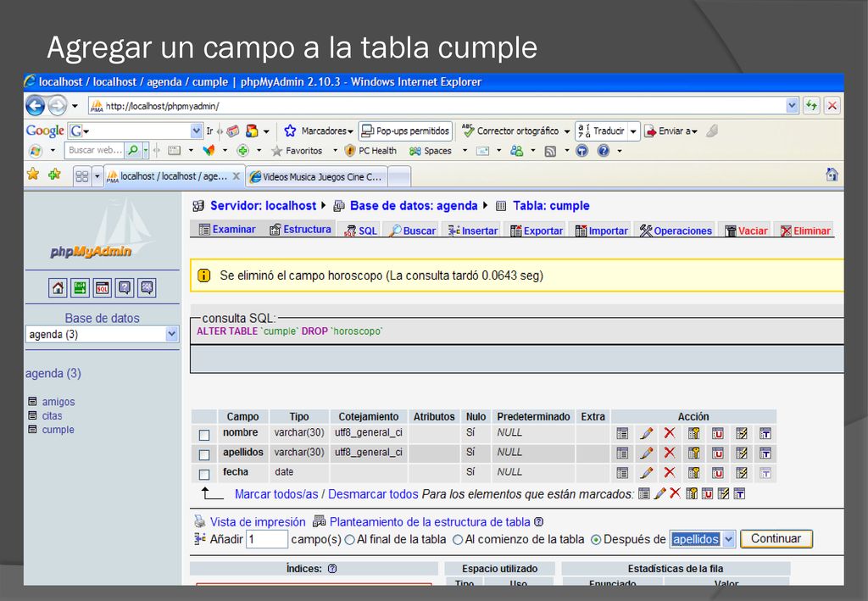868x601 pixels.
Task: Edit the fecha field with pencil icon
Action: click(646, 473)
